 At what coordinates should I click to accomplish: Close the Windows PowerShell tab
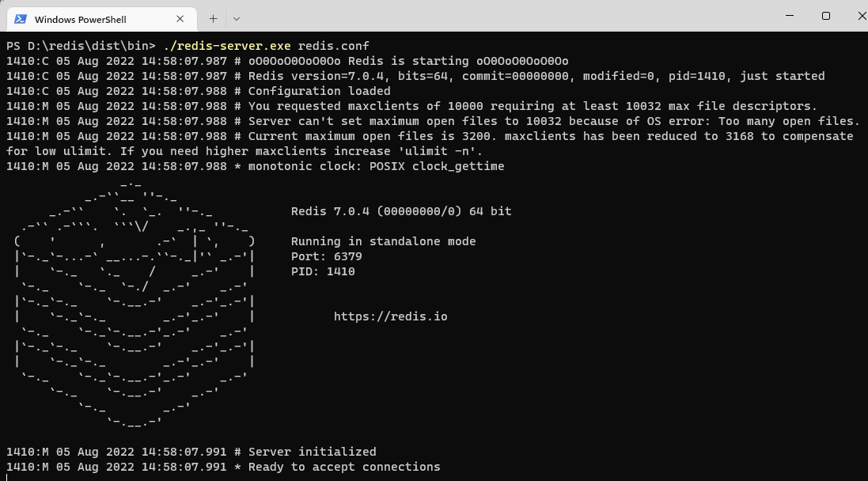click(x=181, y=19)
